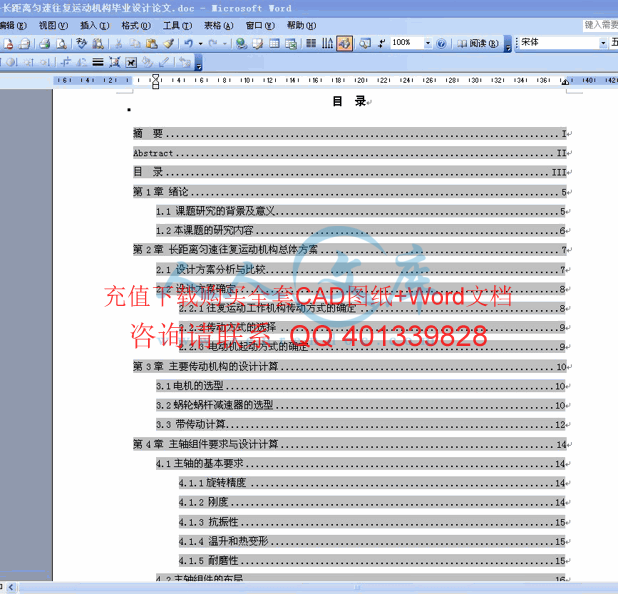618x594 pixels.
Task: Click the right indent marker on the ruler
Action: coord(565,82)
